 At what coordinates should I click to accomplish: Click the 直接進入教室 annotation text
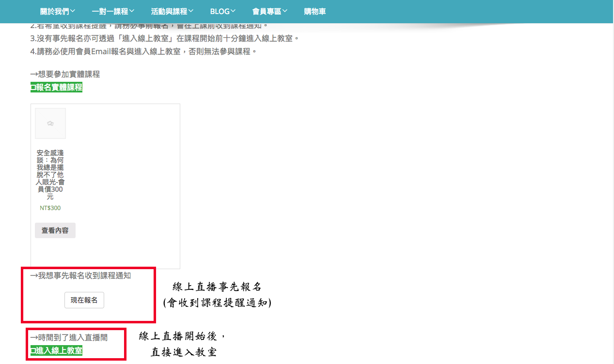183,352
